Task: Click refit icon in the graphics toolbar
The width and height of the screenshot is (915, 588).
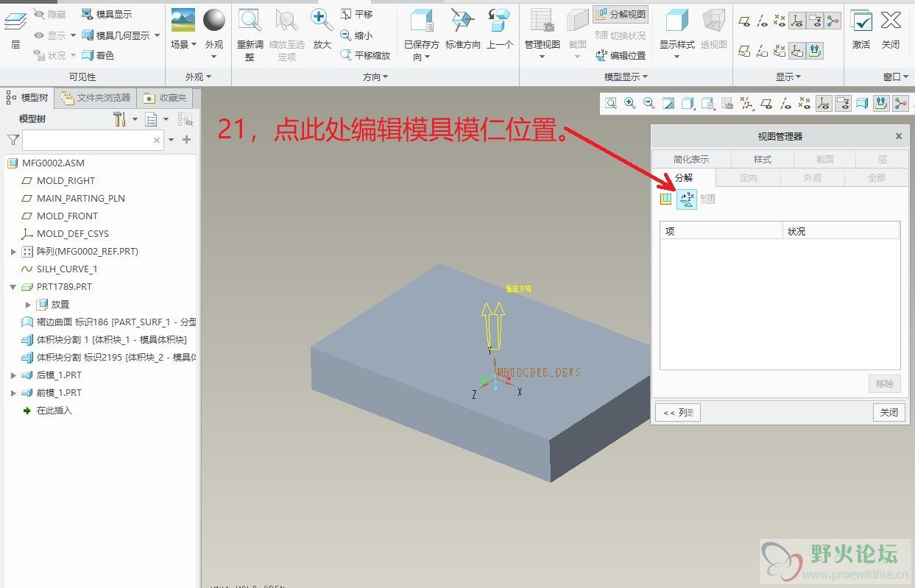Action: point(611,104)
